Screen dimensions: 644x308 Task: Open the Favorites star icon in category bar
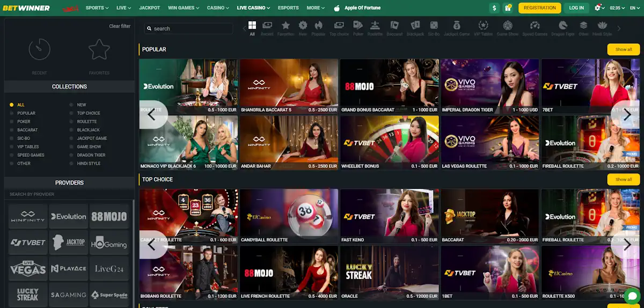286,25
